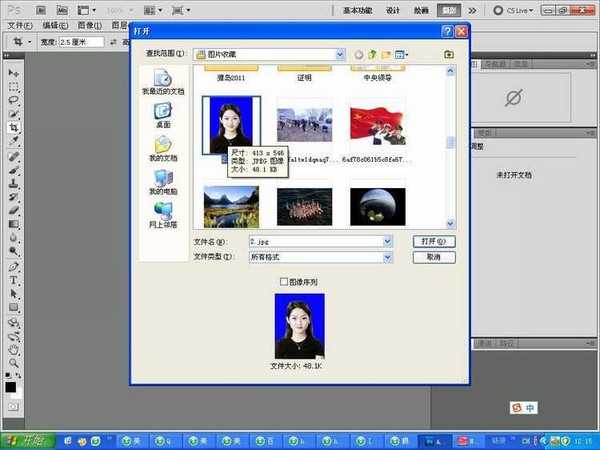
Task: Click the 取消 (Cancel) button
Action: coord(433,257)
